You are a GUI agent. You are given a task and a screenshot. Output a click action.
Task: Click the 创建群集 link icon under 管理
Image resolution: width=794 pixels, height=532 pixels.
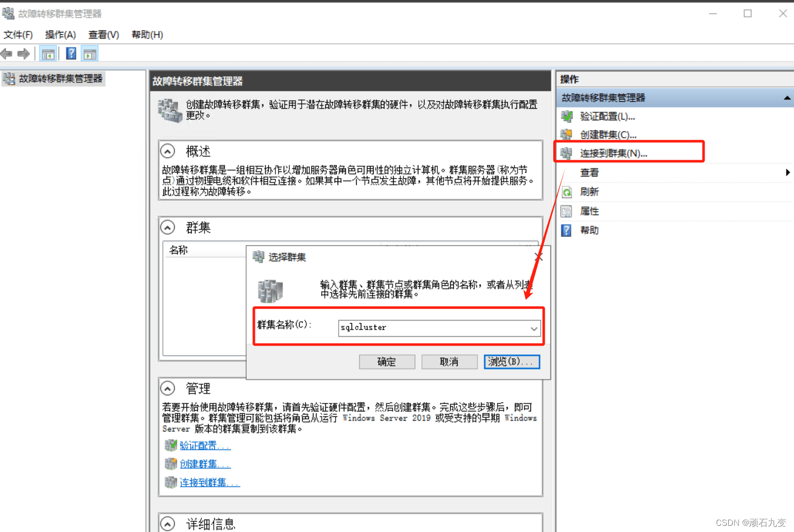pyautogui.click(x=171, y=464)
